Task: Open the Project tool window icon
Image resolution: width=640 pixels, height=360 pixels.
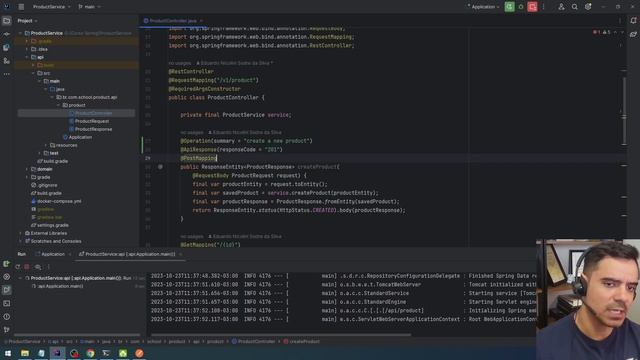Action: (7, 20)
